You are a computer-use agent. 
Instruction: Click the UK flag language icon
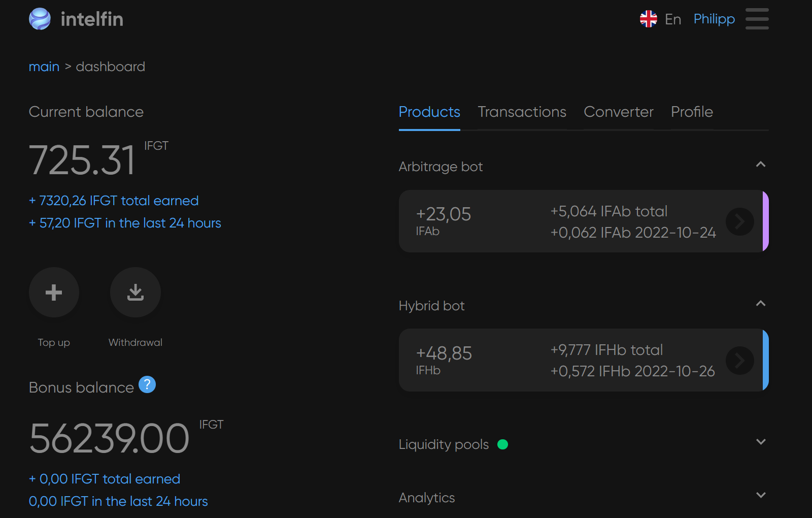[648, 19]
